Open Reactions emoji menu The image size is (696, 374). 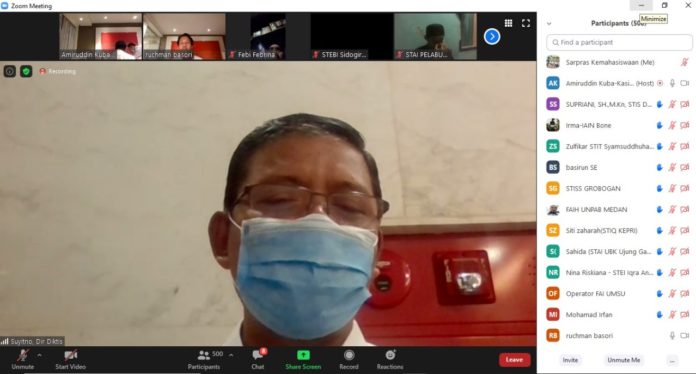(x=390, y=359)
